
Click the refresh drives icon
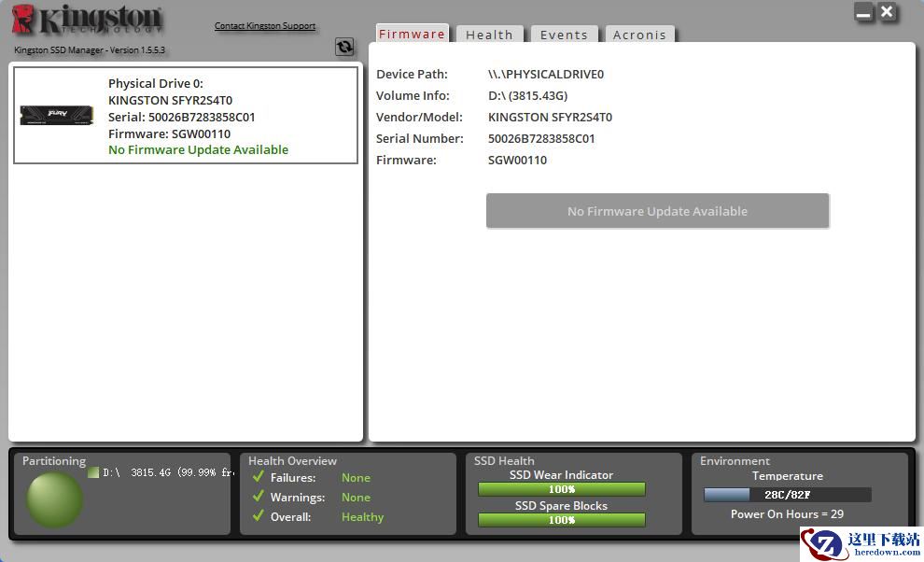(344, 47)
